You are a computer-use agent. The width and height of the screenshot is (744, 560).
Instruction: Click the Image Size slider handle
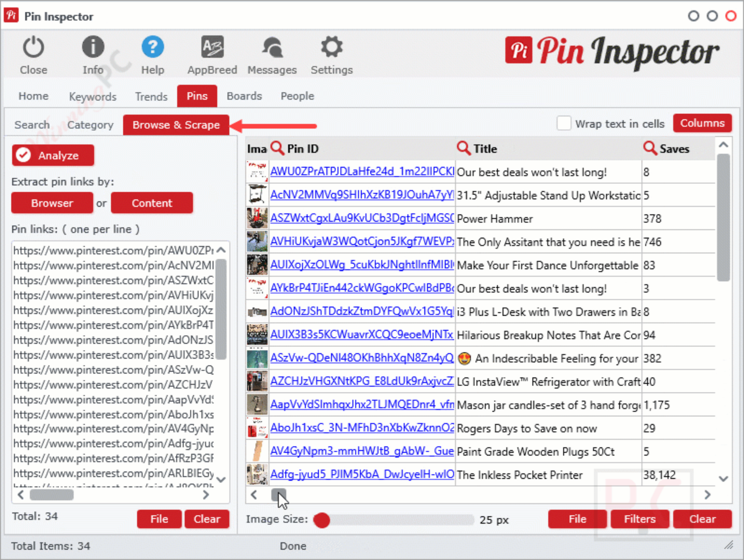click(x=322, y=520)
